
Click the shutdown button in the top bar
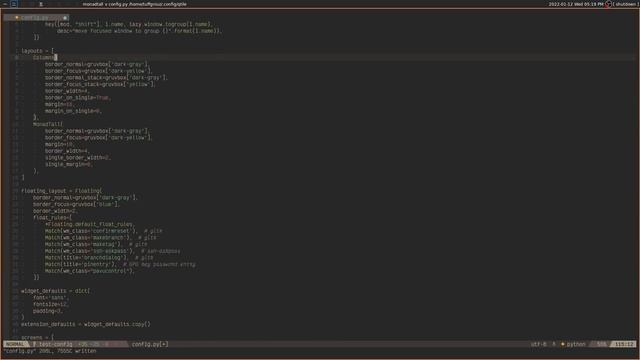coord(626,4)
